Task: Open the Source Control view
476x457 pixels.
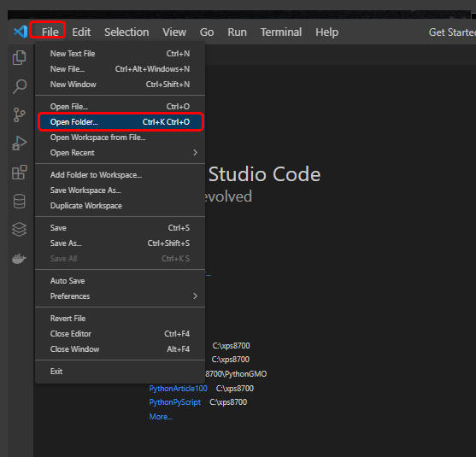Action: click(x=20, y=114)
